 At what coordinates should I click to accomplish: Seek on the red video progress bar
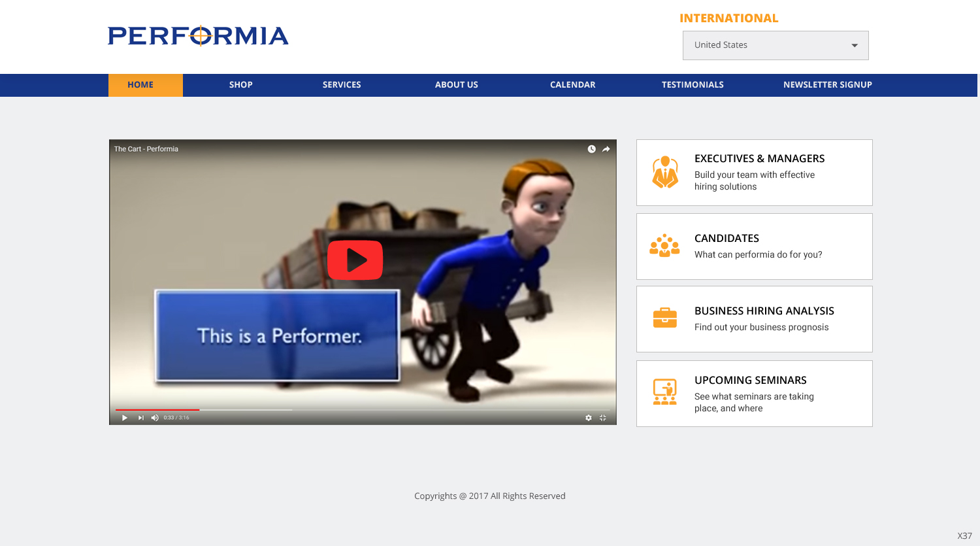click(157, 410)
